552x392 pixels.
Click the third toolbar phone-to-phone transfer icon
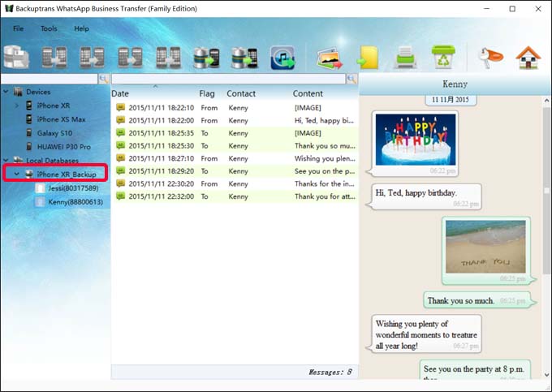pyautogui.click(x=92, y=57)
